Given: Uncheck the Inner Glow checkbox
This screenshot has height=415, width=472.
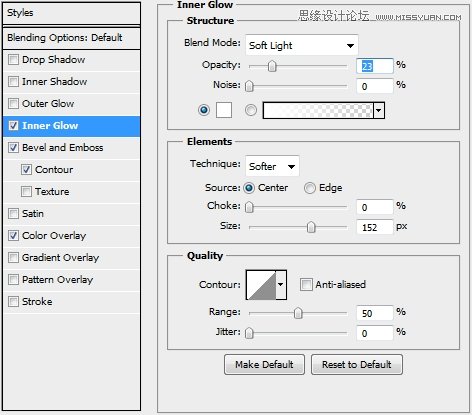Looking at the screenshot, I should point(13,126).
